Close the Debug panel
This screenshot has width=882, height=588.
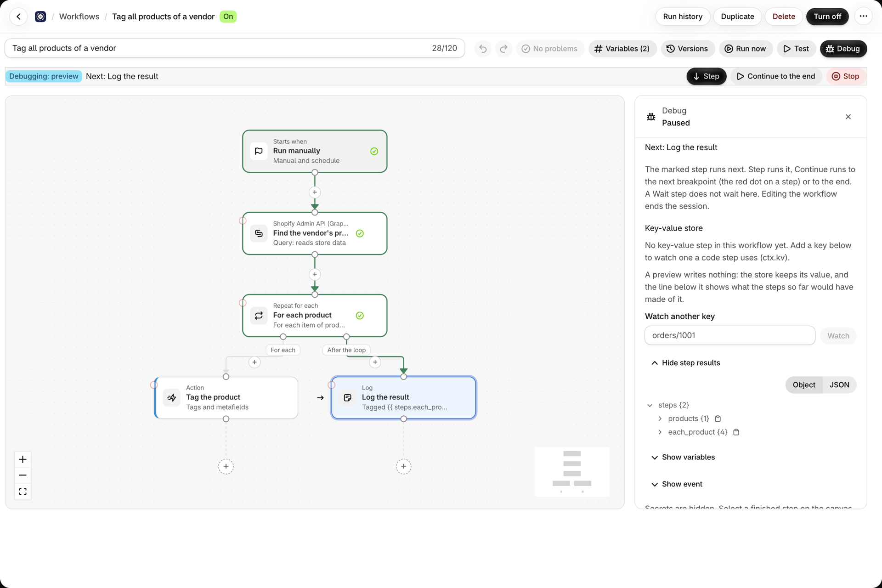848,117
